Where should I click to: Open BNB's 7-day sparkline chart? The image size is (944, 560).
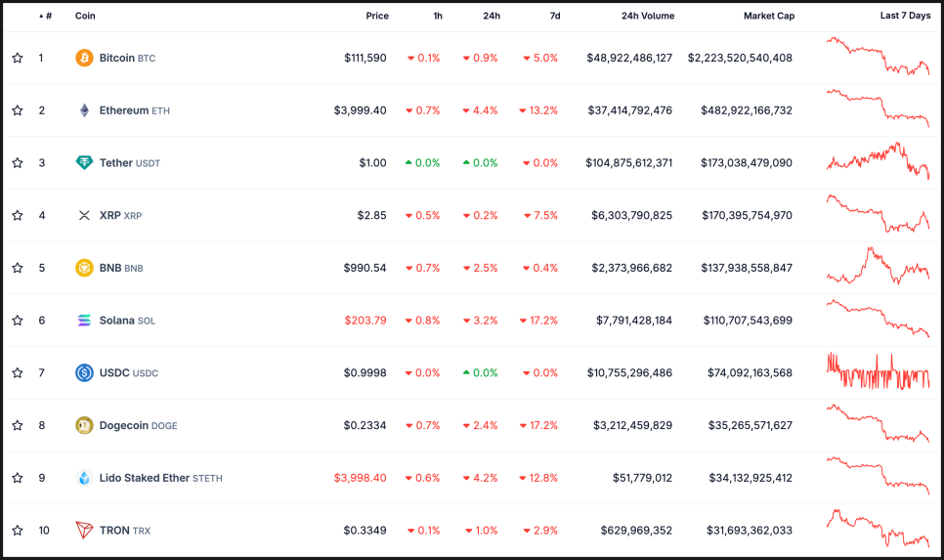point(878,266)
